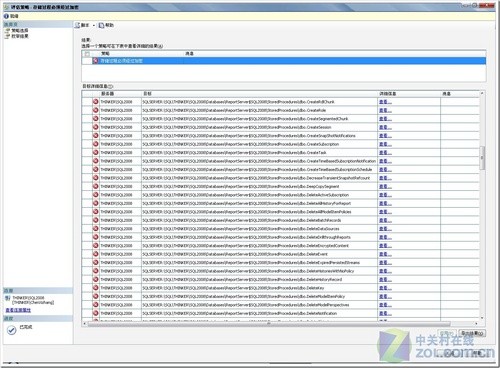The height and width of the screenshot is (368, 500).
Task: Click the Help toolbar button
Action: click(x=106, y=25)
